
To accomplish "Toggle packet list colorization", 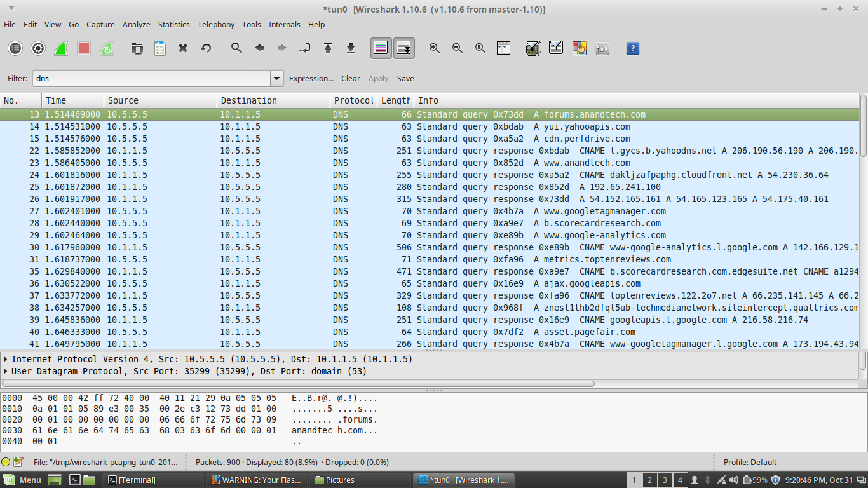I will [381, 48].
